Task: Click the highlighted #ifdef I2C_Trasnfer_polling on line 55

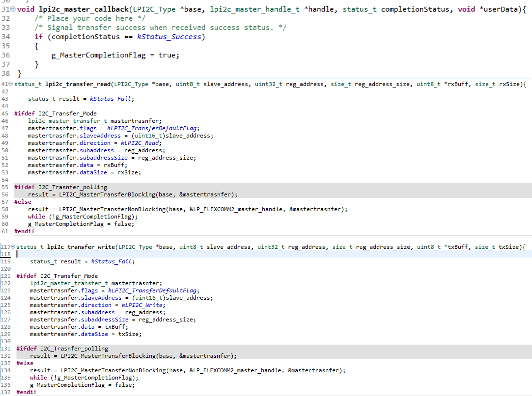Action: (60, 187)
